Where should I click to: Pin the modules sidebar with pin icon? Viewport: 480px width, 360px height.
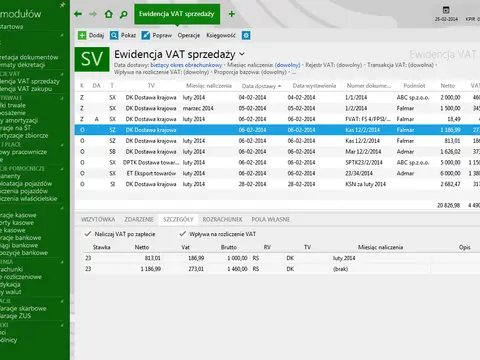62,5
